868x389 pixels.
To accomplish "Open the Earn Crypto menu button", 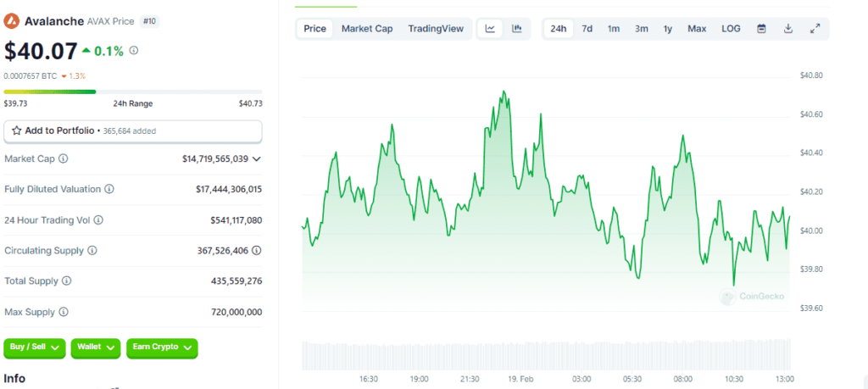I will [x=162, y=347].
